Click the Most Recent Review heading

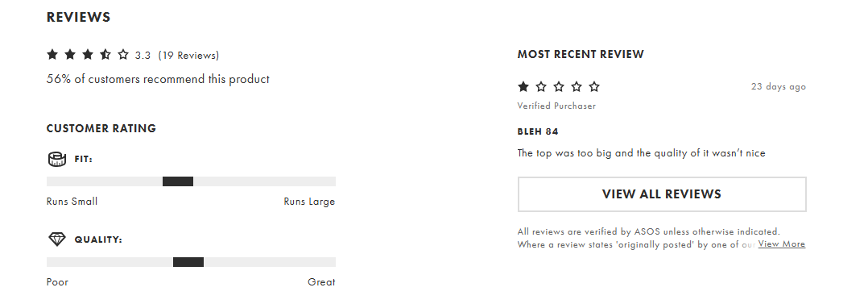(x=581, y=54)
